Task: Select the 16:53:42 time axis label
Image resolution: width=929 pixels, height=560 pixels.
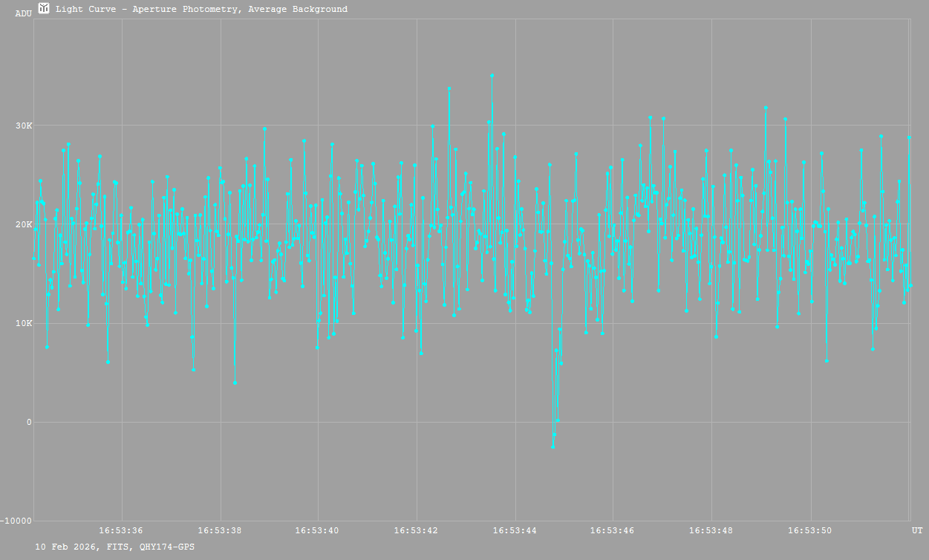Action: click(416, 530)
